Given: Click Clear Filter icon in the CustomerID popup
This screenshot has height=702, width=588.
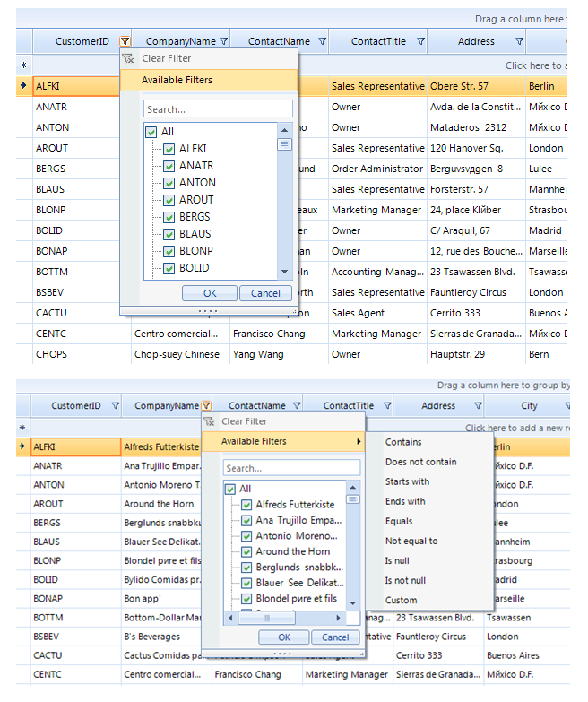Looking at the screenshot, I should 128,58.
